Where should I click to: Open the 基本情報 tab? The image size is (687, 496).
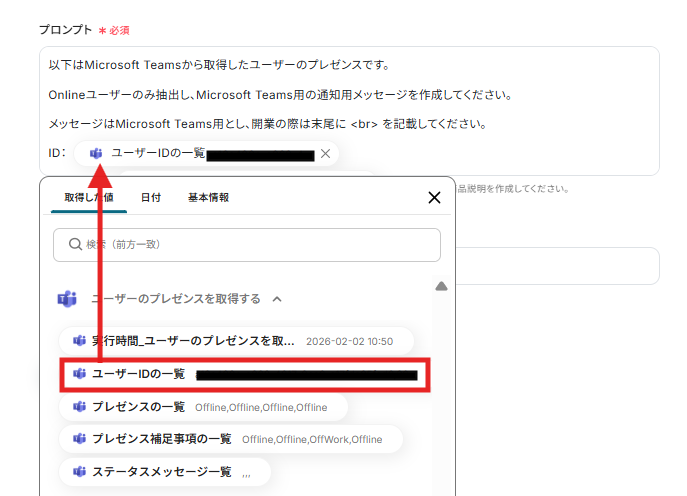point(209,198)
